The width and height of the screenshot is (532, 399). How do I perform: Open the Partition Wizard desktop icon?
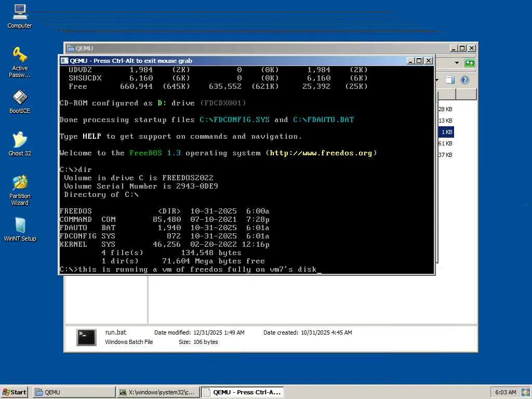[20, 190]
